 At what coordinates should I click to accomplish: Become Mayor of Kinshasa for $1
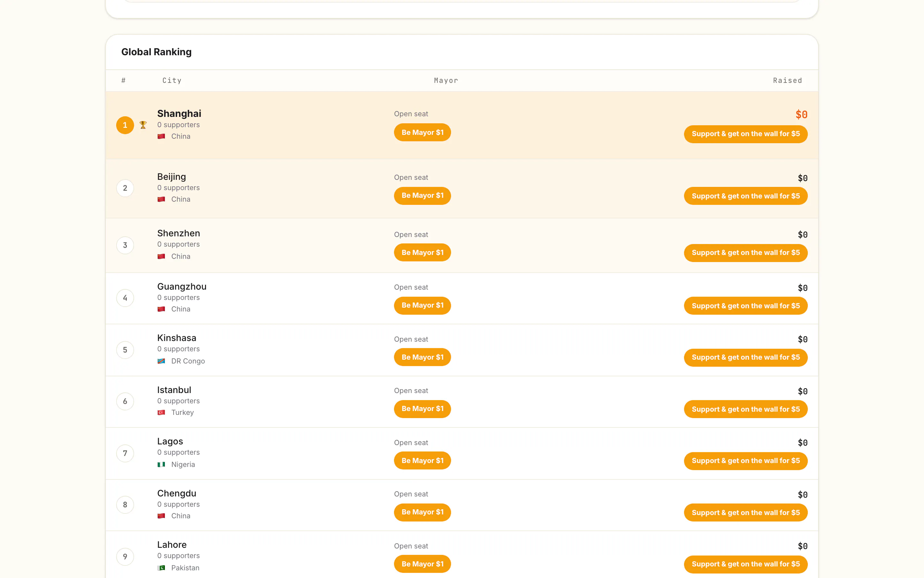[422, 357]
